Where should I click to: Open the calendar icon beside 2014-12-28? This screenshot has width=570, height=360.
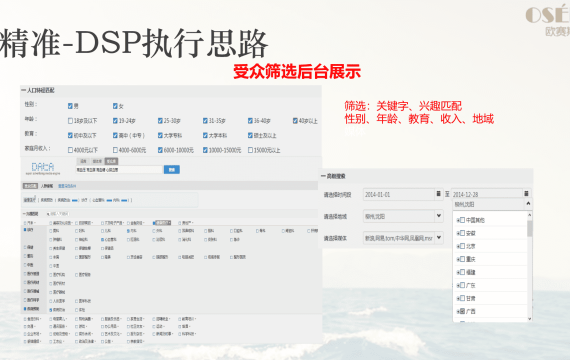click(526, 194)
